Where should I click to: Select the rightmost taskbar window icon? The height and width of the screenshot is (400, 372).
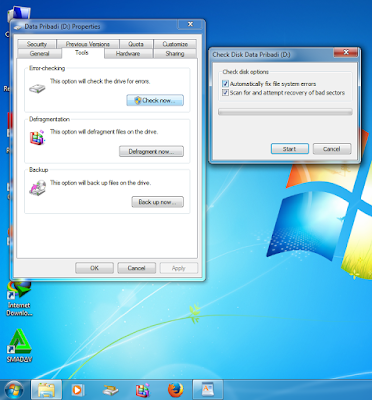coord(208,390)
